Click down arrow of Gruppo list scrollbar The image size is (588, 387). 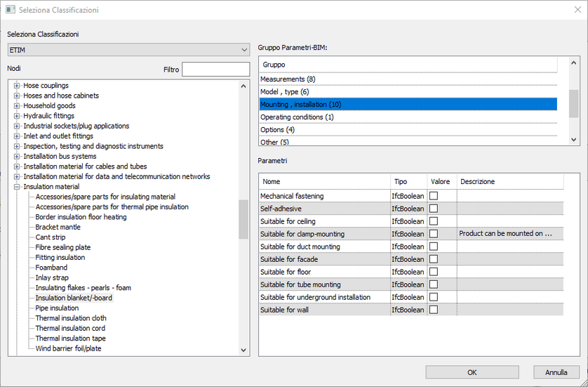(574, 139)
